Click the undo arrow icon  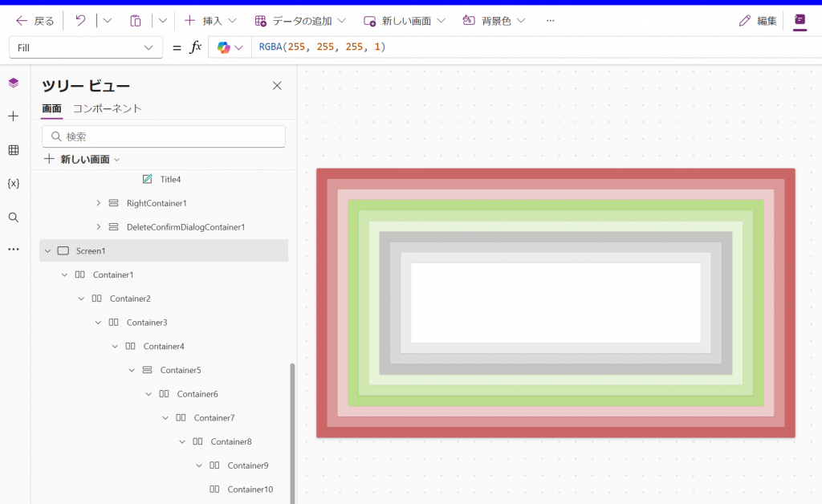[x=80, y=21]
